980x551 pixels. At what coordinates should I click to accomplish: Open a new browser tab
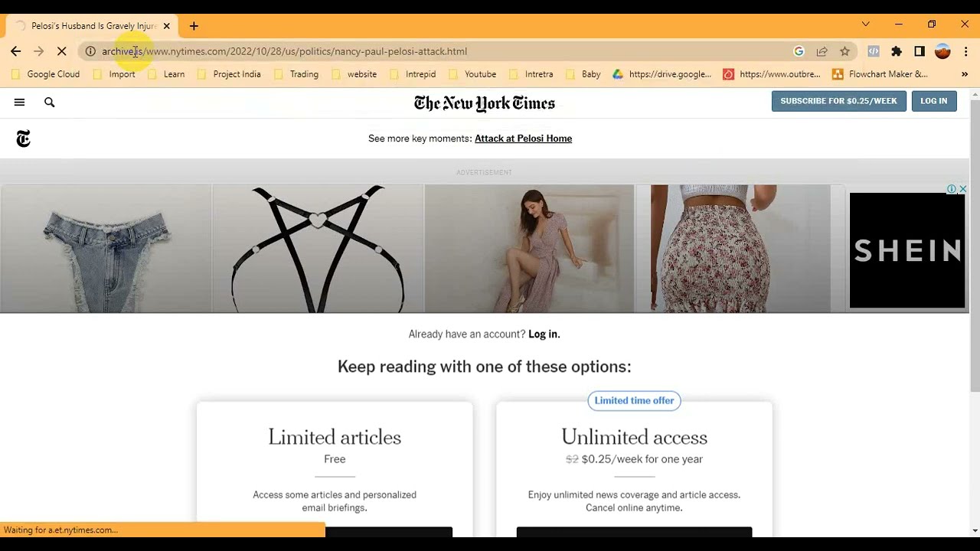pos(194,26)
